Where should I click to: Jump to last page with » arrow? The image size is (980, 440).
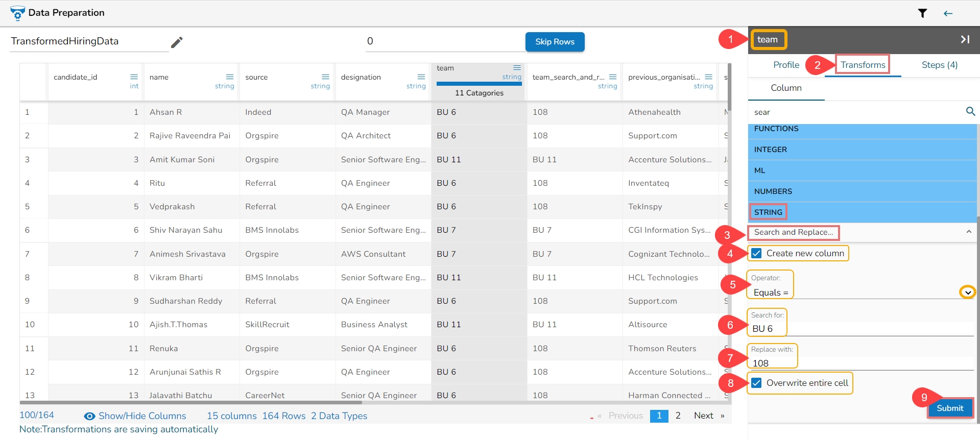(722, 415)
